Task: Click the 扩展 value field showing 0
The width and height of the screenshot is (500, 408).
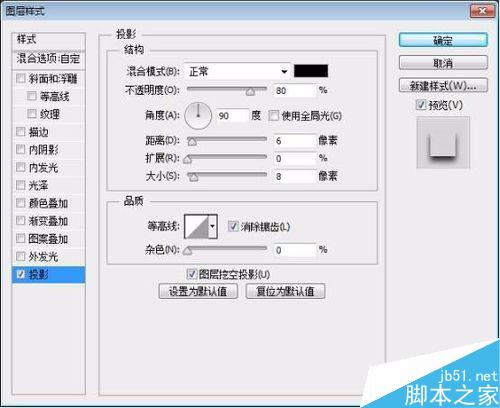Action: tap(295, 158)
